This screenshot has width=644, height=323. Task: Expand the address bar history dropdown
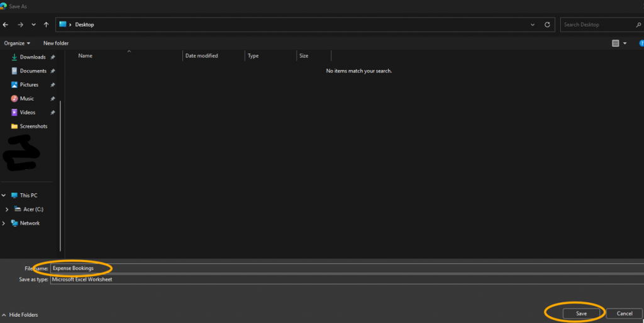pos(533,25)
